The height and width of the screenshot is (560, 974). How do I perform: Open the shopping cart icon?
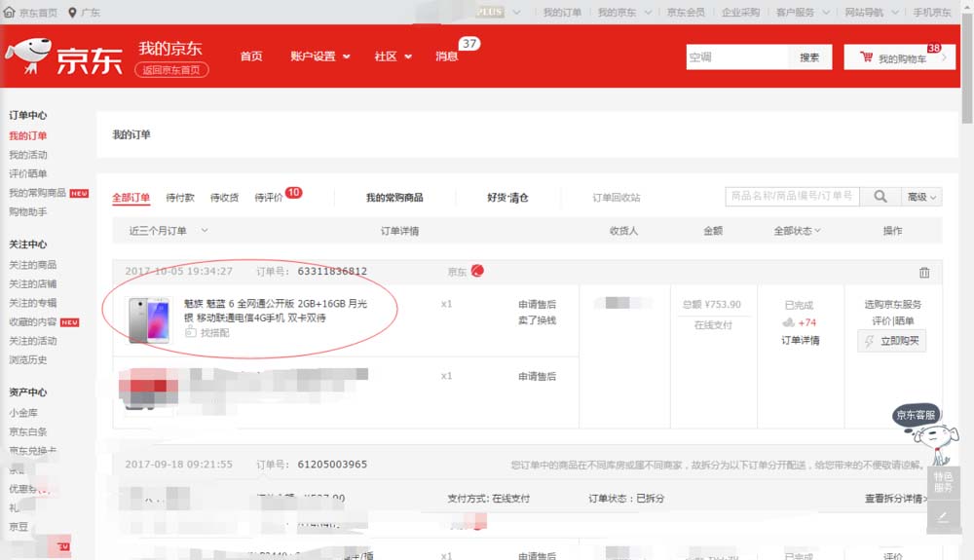click(x=866, y=57)
